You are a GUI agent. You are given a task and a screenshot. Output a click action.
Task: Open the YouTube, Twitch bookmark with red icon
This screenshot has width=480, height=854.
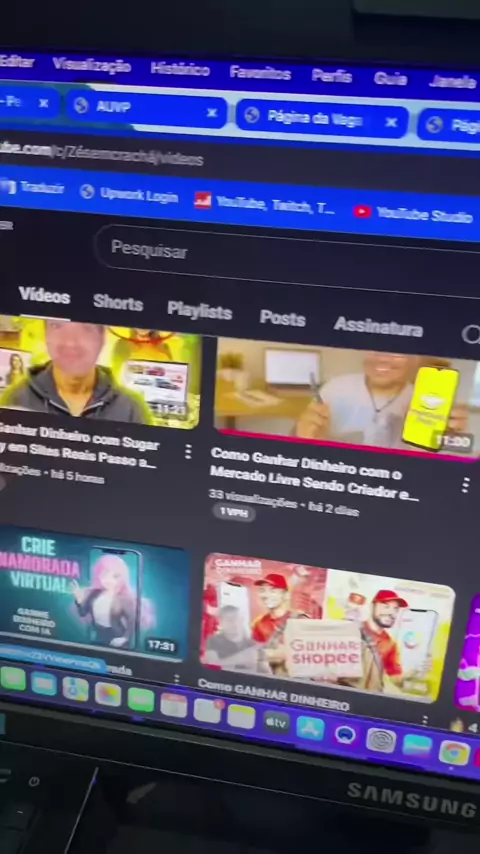point(265,203)
